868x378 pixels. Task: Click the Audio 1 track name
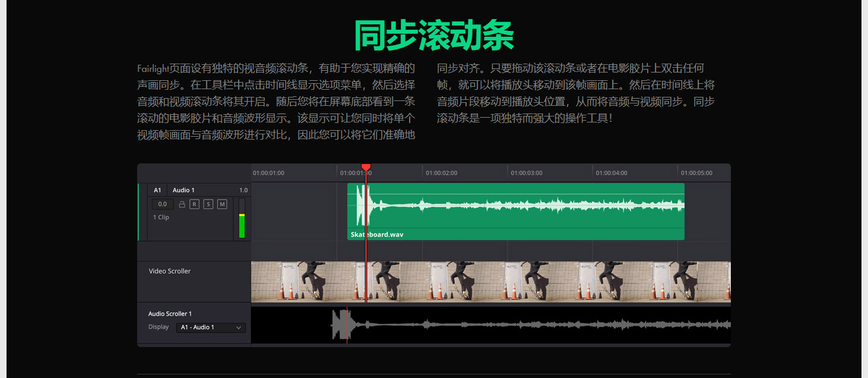(x=183, y=190)
